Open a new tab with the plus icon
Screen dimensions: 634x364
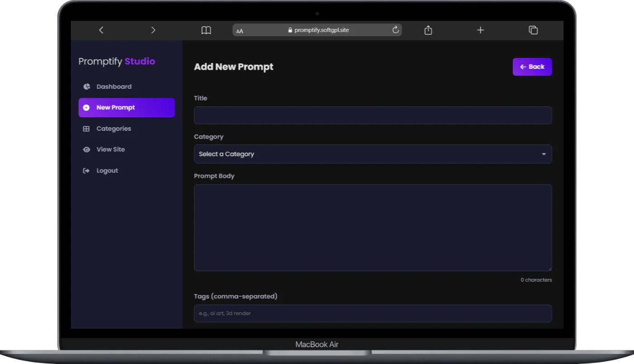(x=480, y=30)
